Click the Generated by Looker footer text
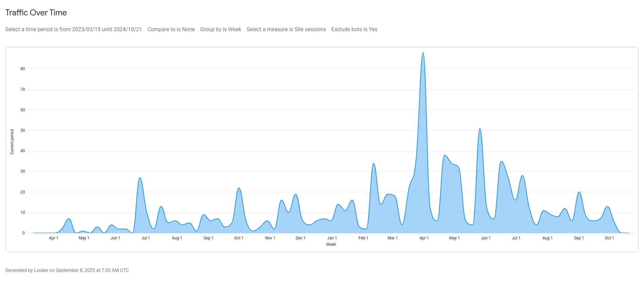 67,270
